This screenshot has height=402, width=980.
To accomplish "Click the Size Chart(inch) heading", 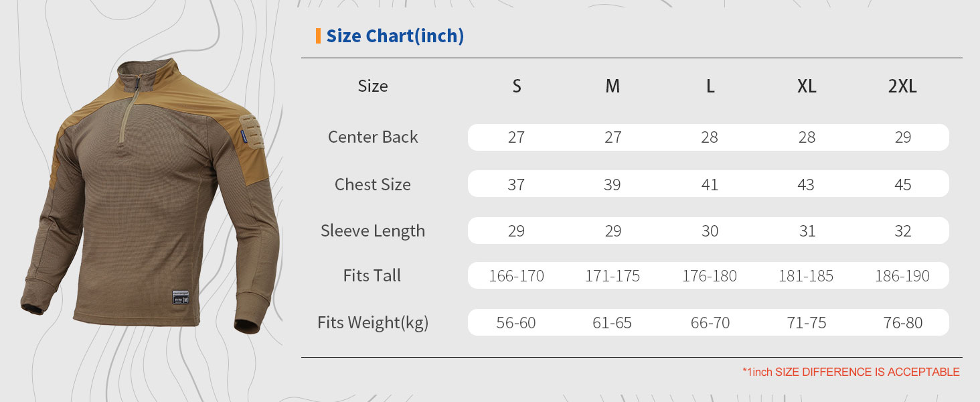I will pos(395,36).
